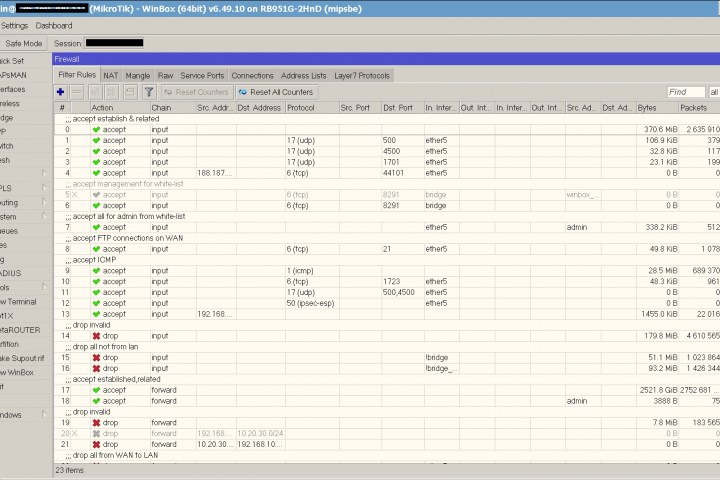Open the filter funnel icon
This screenshot has height=480, width=720.
pos(149,92)
